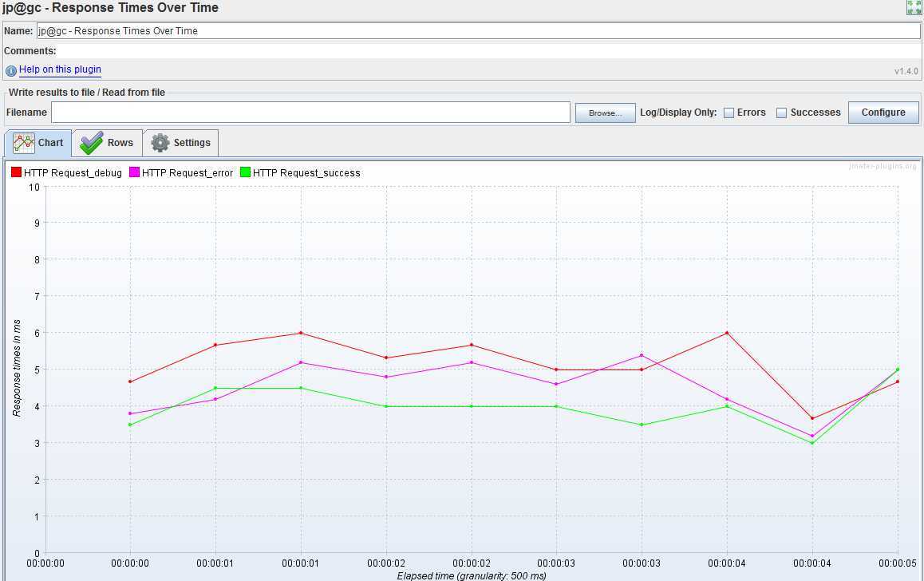Click the jp@gc - Response Times Over Time title
The image size is (924, 581).
pos(110,8)
